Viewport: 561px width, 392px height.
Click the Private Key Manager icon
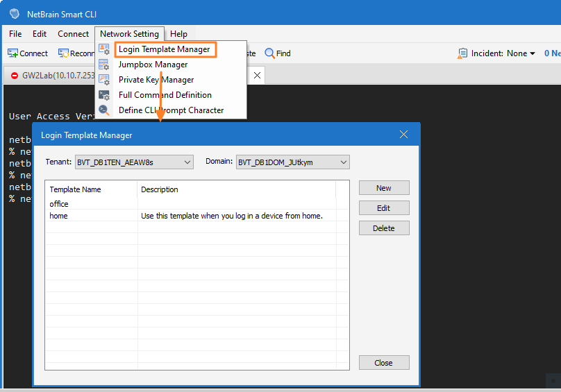click(x=104, y=79)
